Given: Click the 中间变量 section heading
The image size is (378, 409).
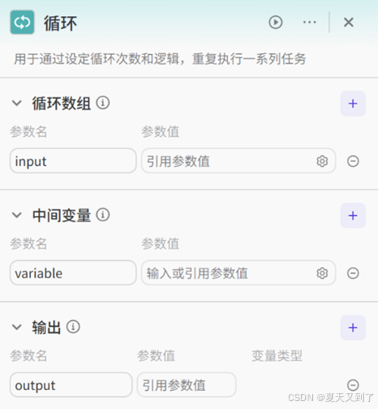Looking at the screenshot, I should (61, 215).
